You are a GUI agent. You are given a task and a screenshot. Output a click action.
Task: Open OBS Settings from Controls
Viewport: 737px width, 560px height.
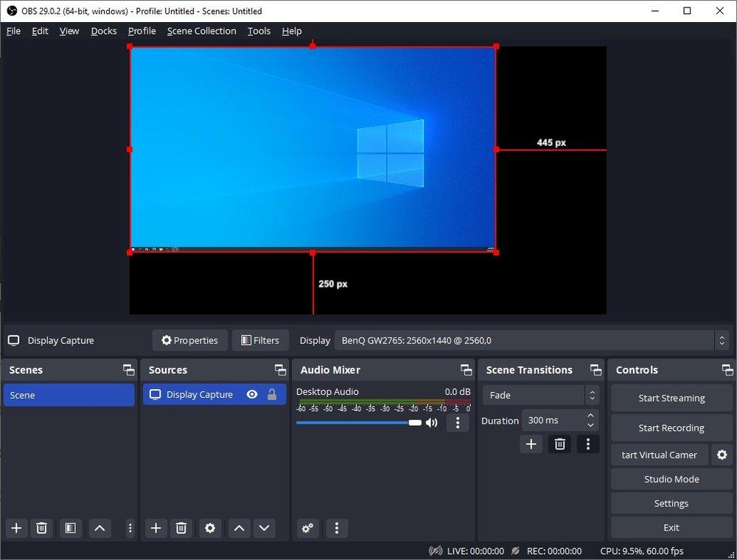671,503
